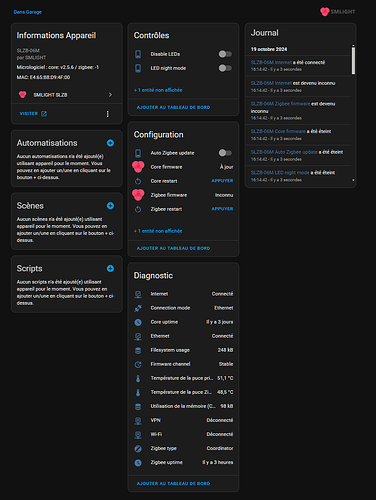This screenshot has height=500, width=376.
Task: Click APPUYER for Zigbee restart
Action: (222, 209)
